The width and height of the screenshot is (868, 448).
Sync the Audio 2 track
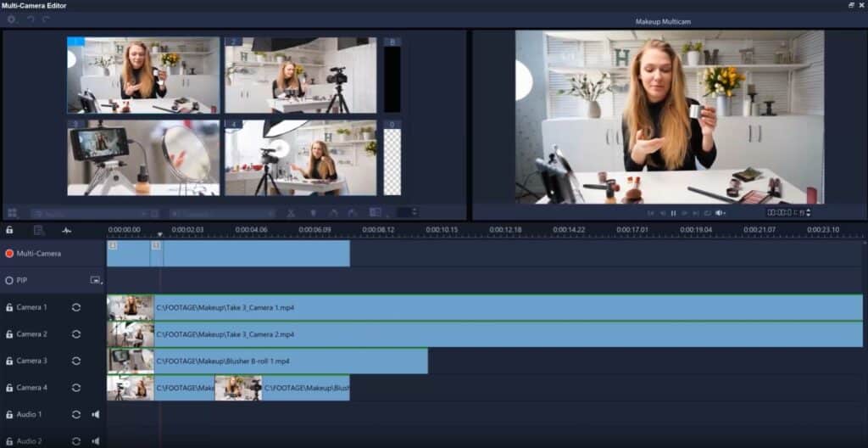76,441
